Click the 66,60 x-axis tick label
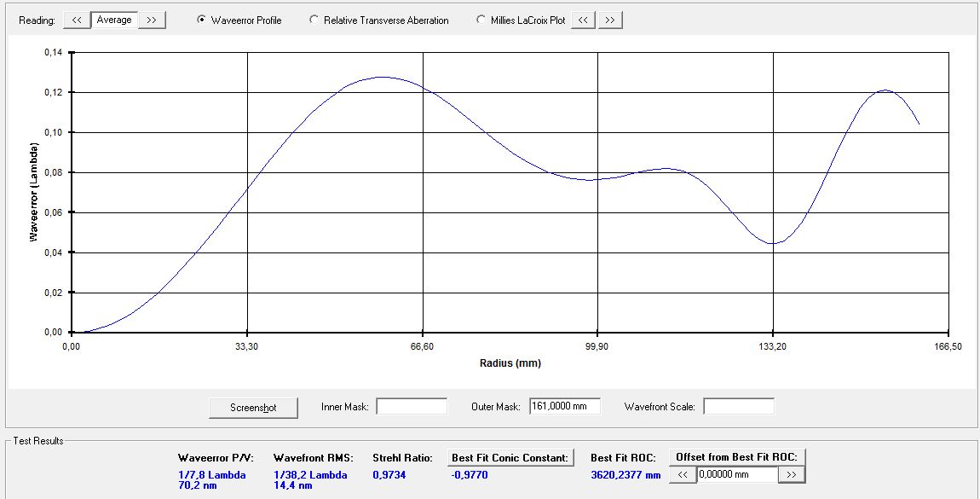 424,346
